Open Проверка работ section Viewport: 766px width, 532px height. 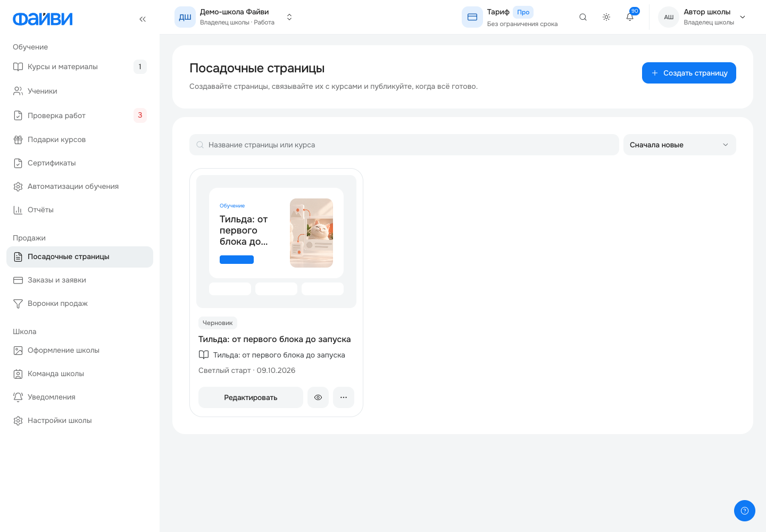pyautogui.click(x=80, y=115)
